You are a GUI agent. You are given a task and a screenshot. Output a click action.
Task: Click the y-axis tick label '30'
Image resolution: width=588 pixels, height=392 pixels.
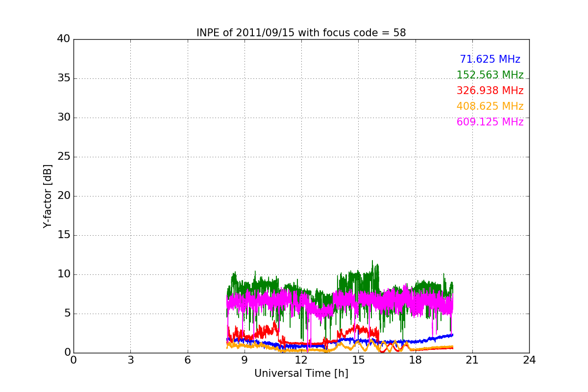[x=64, y=118]
